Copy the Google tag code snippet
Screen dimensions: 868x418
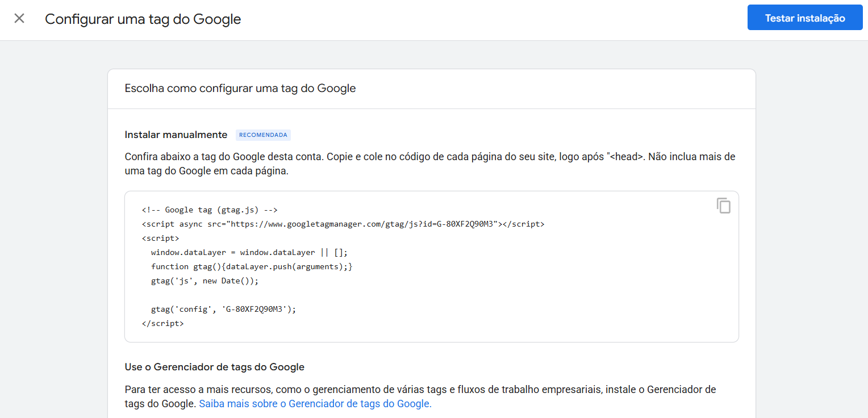pyautogui.click(x=723, y=206)
